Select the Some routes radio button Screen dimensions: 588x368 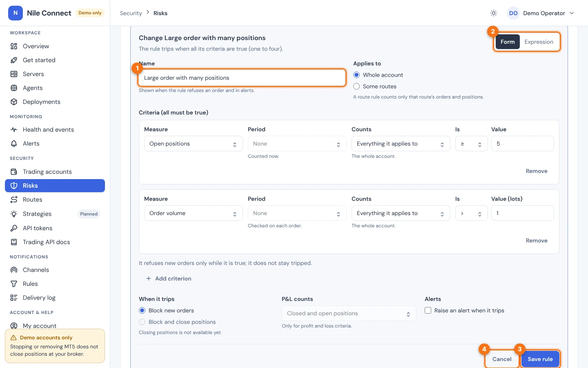(x=356, y=86)
